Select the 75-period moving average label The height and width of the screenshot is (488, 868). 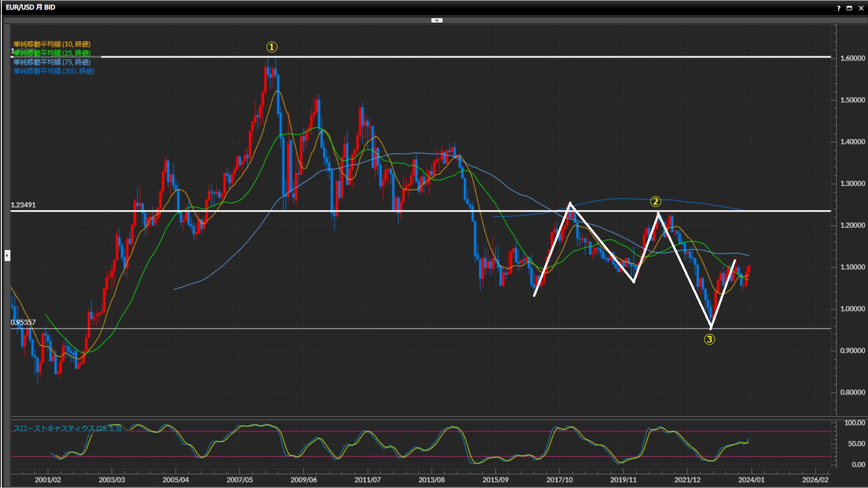tap(52, 62)
